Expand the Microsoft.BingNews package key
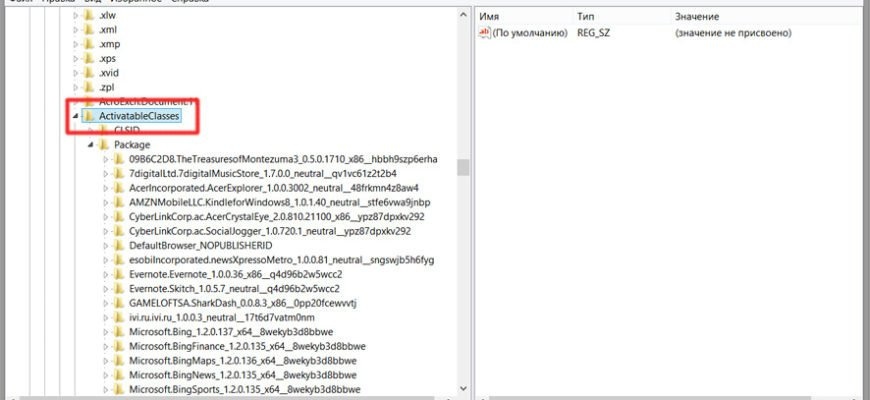 [106, 376]
